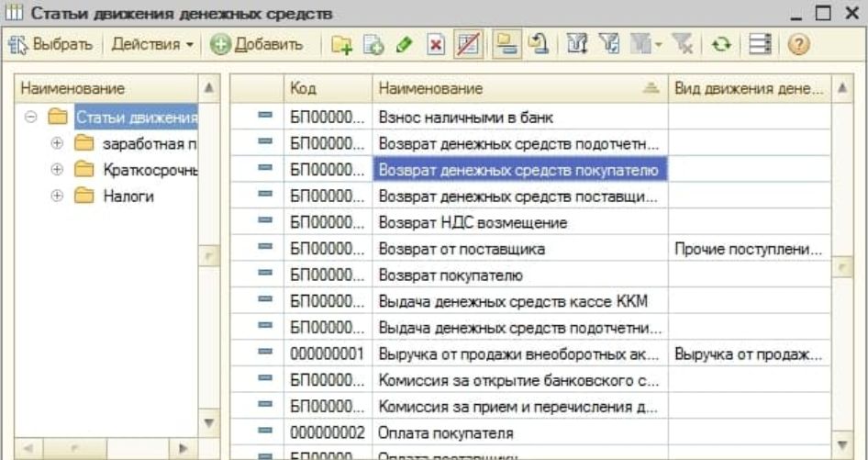
Task: Collapse the Статьи движения root folder
Action: tap(31, 117)
